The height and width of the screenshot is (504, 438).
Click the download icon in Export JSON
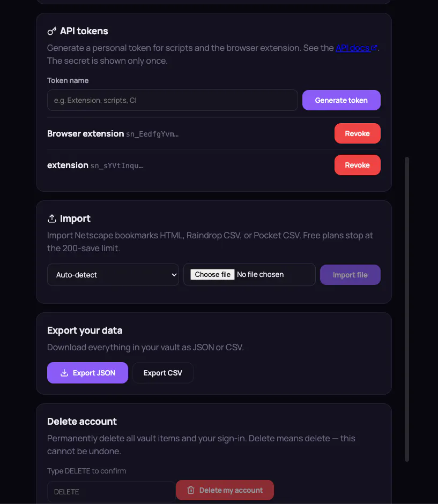tap(64, 373)
